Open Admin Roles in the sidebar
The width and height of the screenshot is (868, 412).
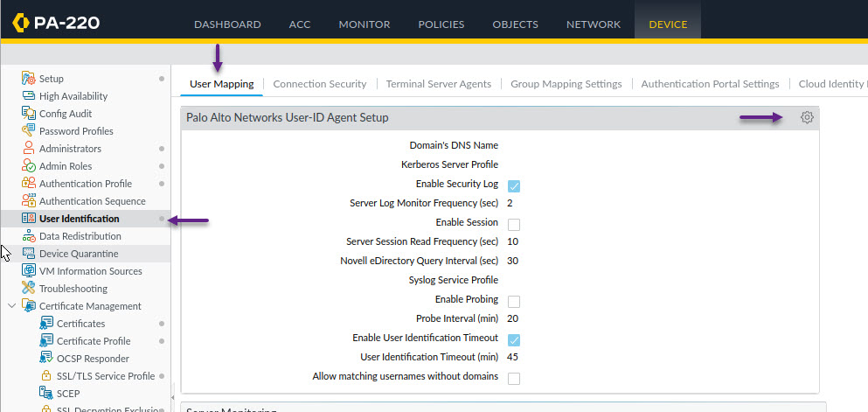[x=66, y=166]
